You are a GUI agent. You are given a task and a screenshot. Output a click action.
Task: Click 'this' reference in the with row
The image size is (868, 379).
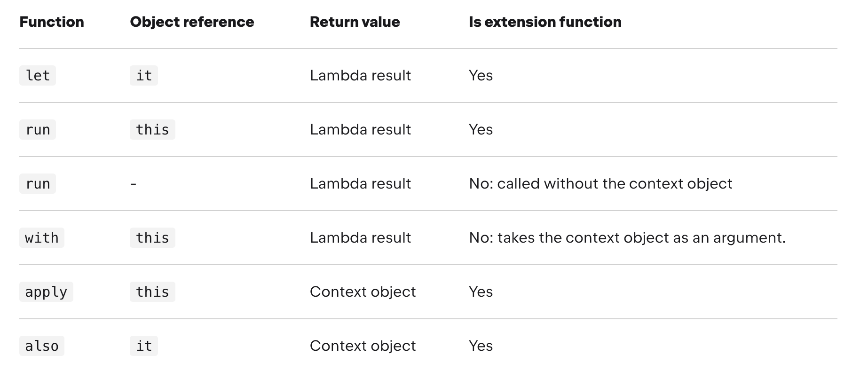152,238
